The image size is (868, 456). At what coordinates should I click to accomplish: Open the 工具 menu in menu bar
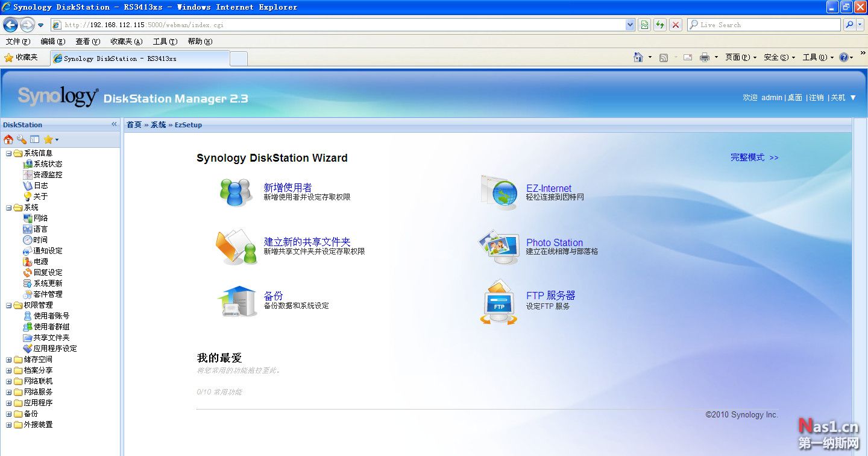pyautogui.click(x=165, y=42)
